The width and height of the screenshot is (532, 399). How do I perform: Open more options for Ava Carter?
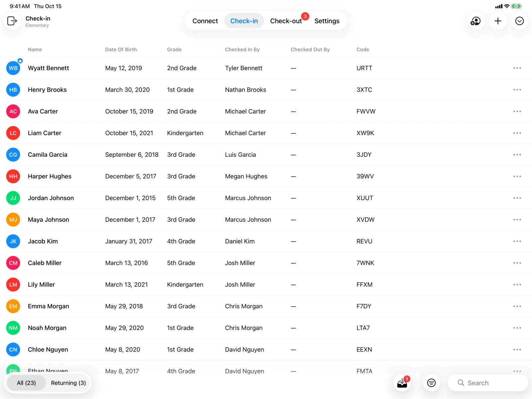pos(517,111)
